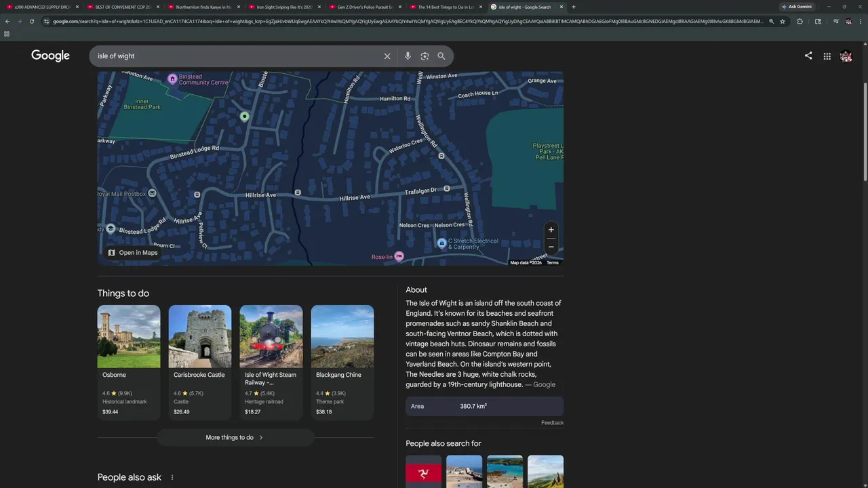Select the bus stop on Trafalgar Dr
The image size is (868, 488).
[x=446, y=188]
